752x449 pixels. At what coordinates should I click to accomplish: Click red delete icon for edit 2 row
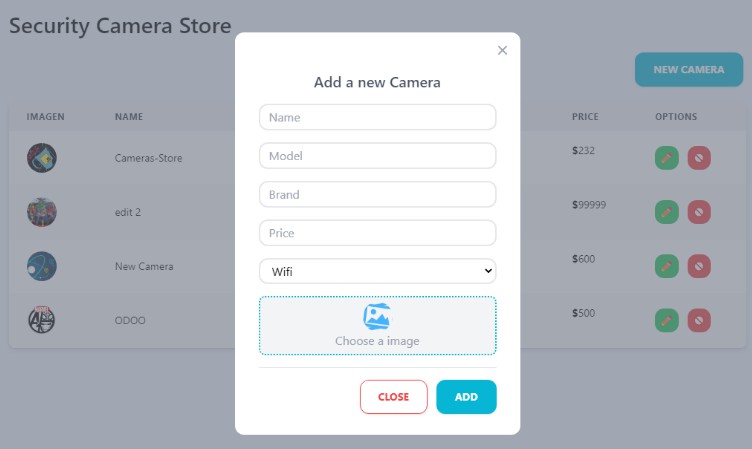699,212
